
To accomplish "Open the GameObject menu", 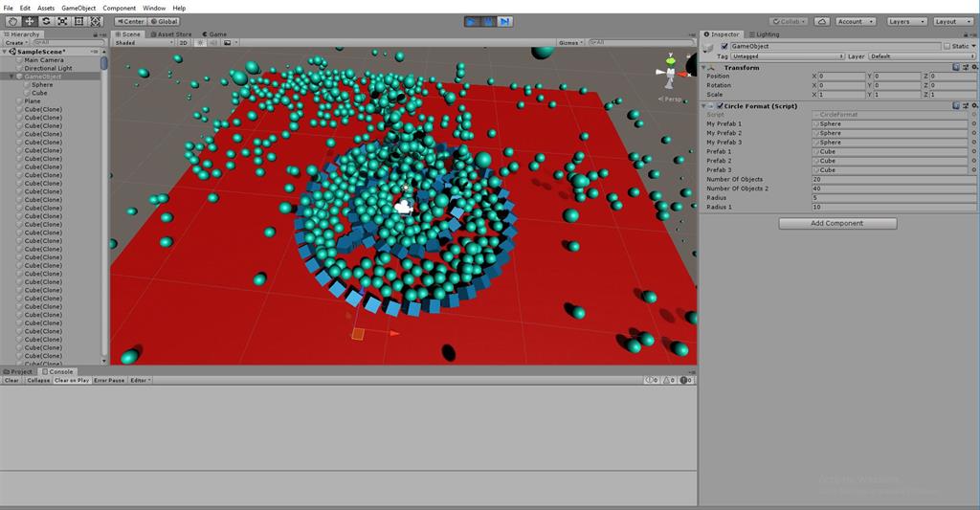I will [x=78, y=8].
